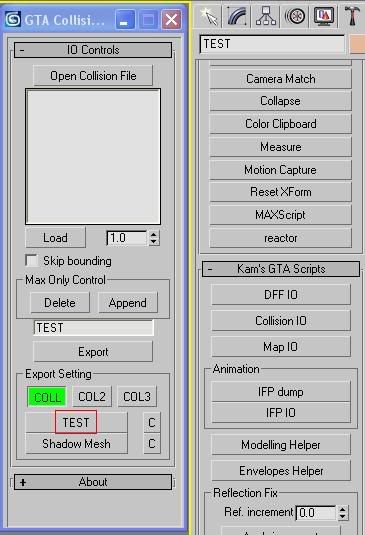Screen dimensions: 365x535
Task: Click the C button beside Shadow Mesh
Action: coord(152,444)
